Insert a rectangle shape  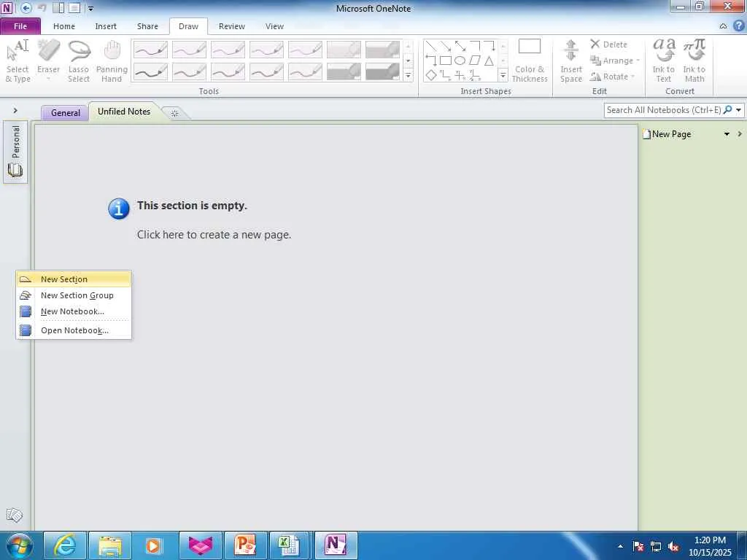coord(446,61)
